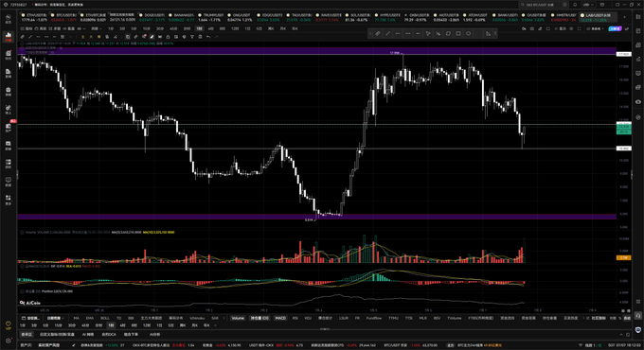644x350 pixels.
Task: Toggle the EMA indicator
Action: [90, 318]
